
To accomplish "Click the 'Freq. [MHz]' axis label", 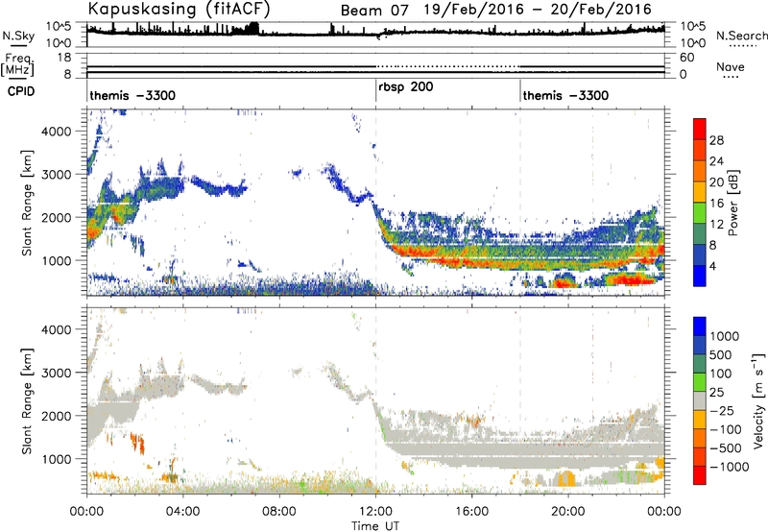I will 18,64.
